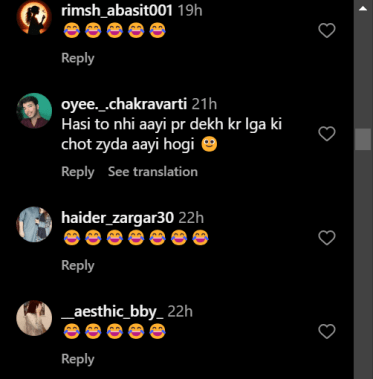Open the rimsh_abasit001 username link

point(117,11)
